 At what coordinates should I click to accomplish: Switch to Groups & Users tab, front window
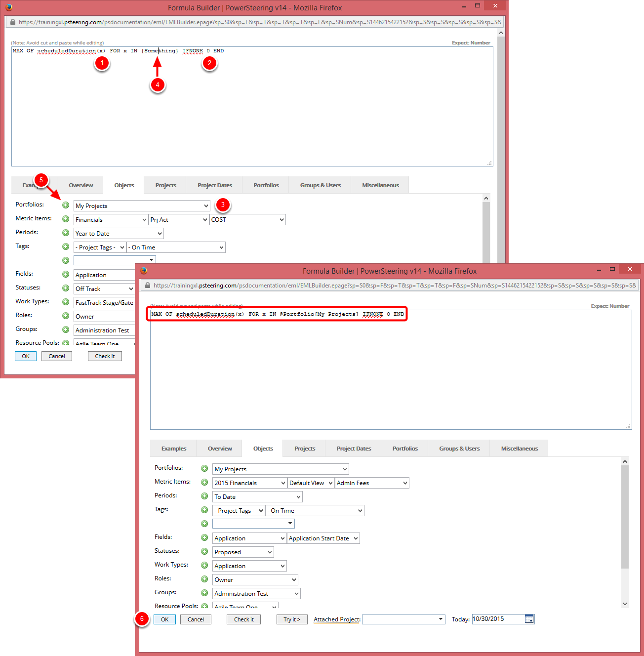click(459, 449)
